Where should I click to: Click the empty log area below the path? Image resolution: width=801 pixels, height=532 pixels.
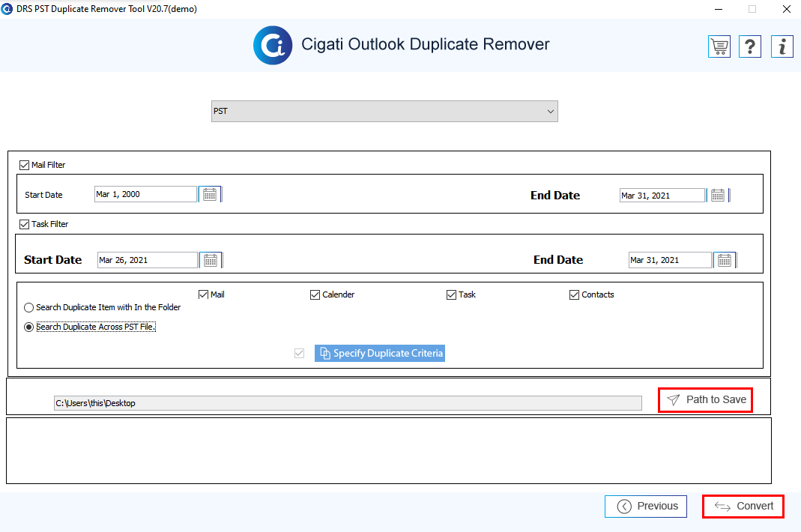coord(389,451)
